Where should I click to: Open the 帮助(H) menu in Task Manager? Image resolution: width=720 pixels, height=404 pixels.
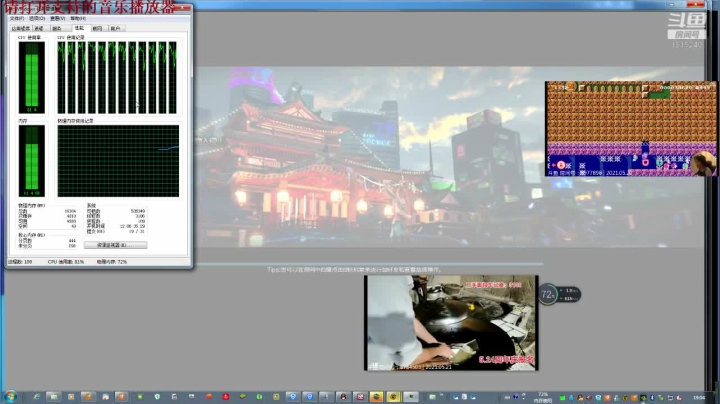[78, 18]
